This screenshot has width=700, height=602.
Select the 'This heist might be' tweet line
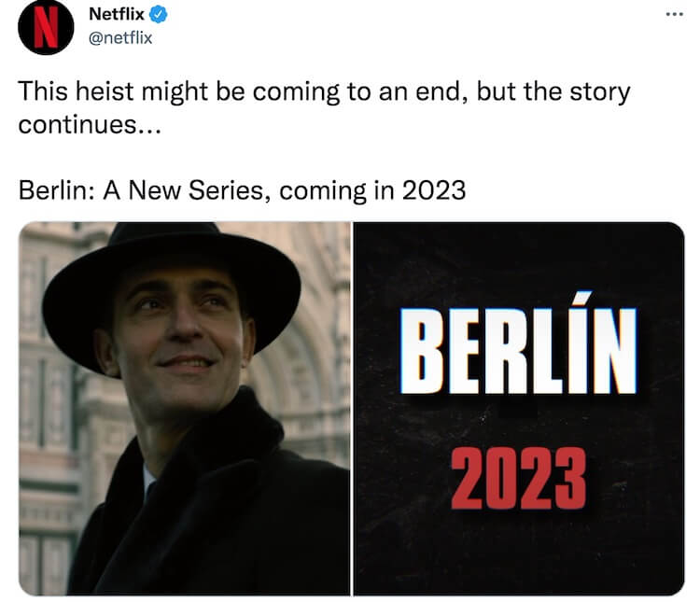point(324,92)
